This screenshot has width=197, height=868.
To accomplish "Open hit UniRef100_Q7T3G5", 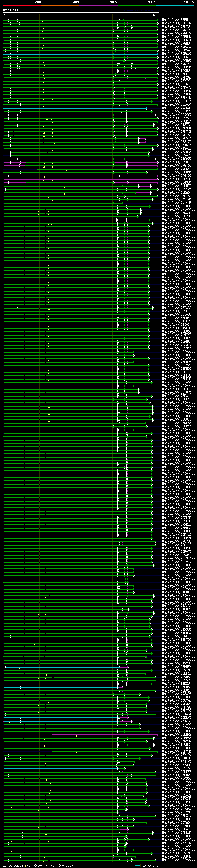I will coord(177,308).
